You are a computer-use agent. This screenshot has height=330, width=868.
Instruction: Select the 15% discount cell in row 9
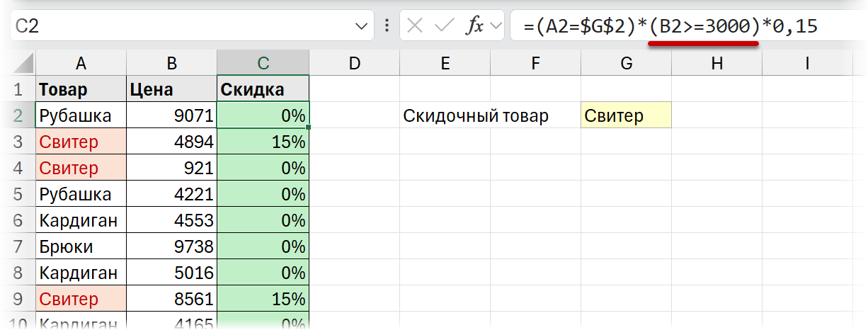[263, 299]
